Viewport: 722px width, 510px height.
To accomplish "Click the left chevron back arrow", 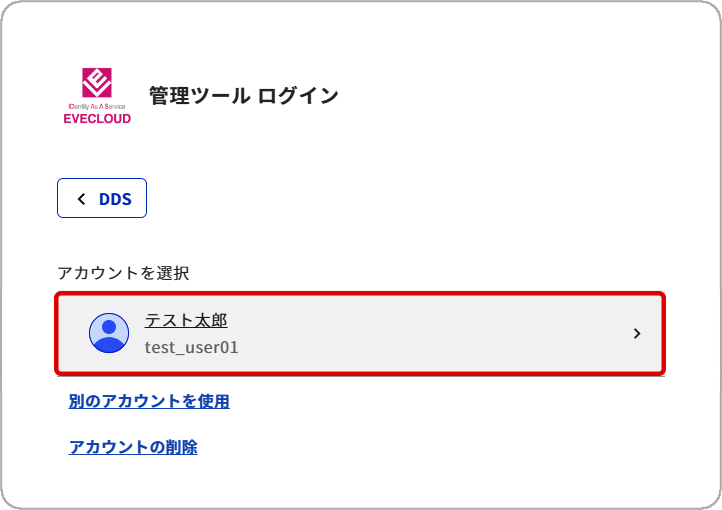I will pos(81,199).
